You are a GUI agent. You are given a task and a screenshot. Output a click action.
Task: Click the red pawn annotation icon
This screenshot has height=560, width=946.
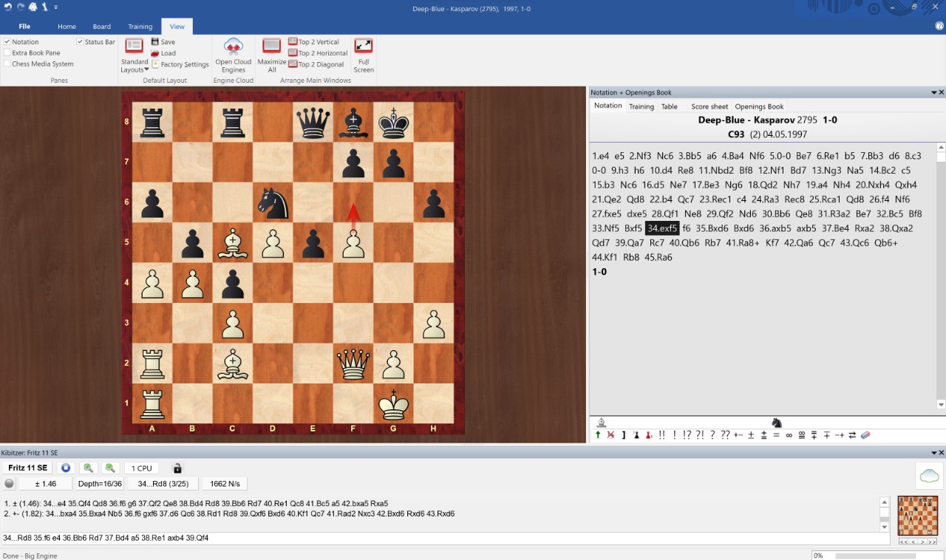(x=648, y=435)
